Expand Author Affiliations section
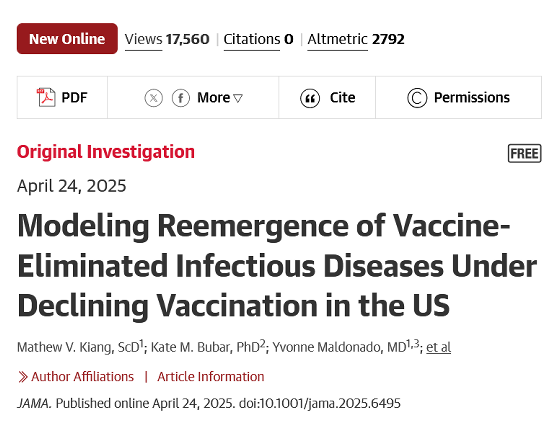 pyautogui.click(x=82, y=377)
